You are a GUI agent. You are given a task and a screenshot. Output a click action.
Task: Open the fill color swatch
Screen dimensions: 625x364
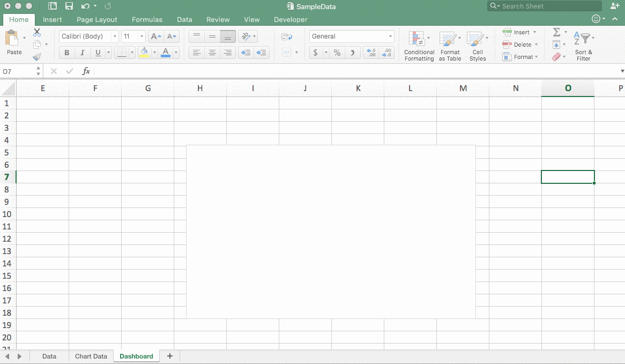(145, 52)
